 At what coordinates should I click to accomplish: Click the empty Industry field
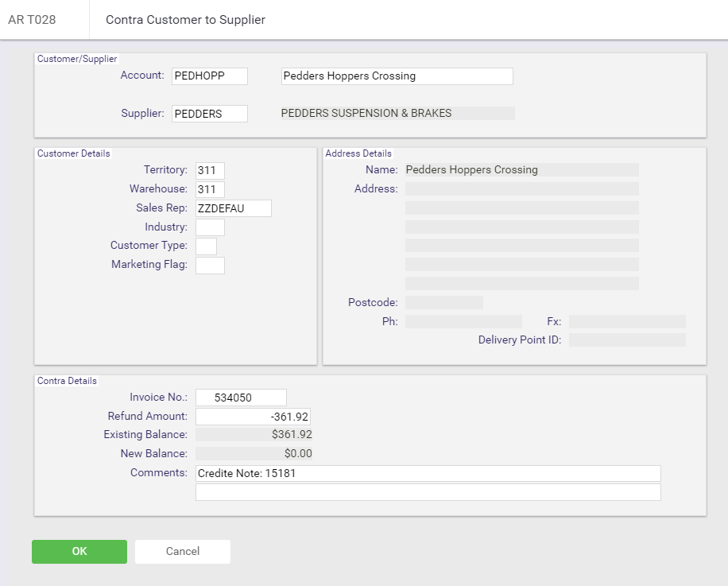(x=210, y=227)
